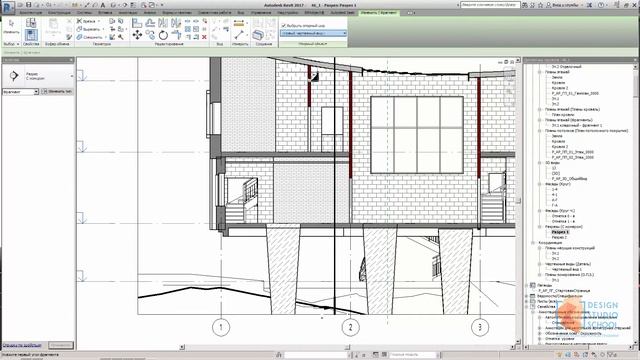Select the Align tool in Modify panel
Screen dimensions: 640x360
click(x=137, y=23)
